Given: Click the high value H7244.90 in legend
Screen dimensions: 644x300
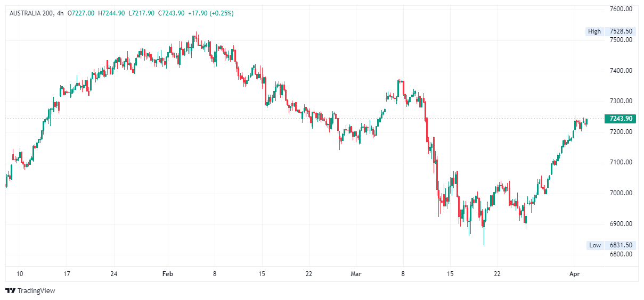Looking at the screenshot, I should [x=111, y=13].
